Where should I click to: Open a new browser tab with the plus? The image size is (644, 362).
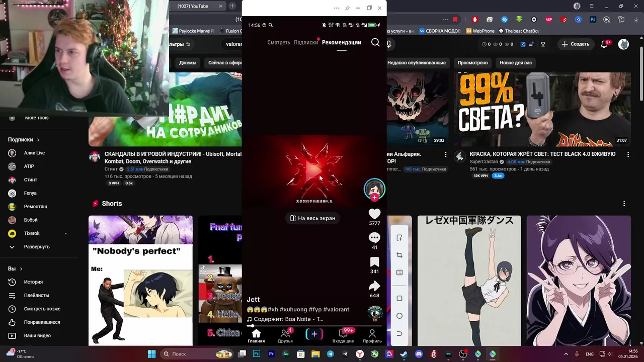(x=232, y=6)
